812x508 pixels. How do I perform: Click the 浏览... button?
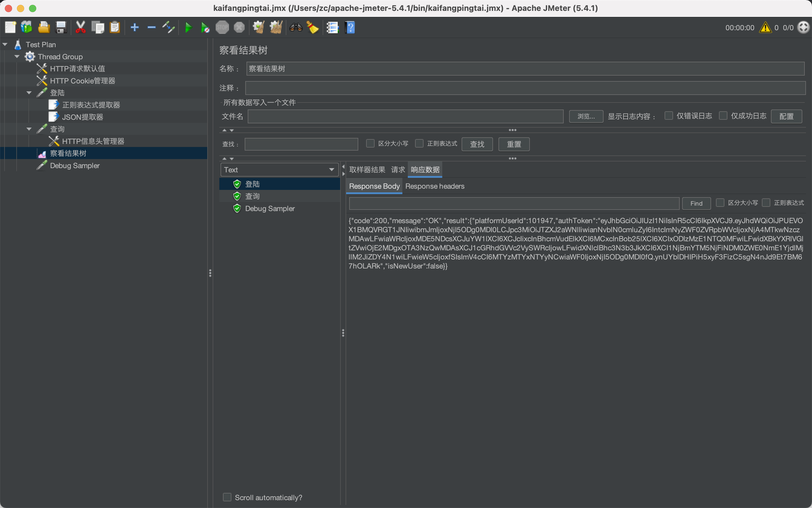[586, 116]
